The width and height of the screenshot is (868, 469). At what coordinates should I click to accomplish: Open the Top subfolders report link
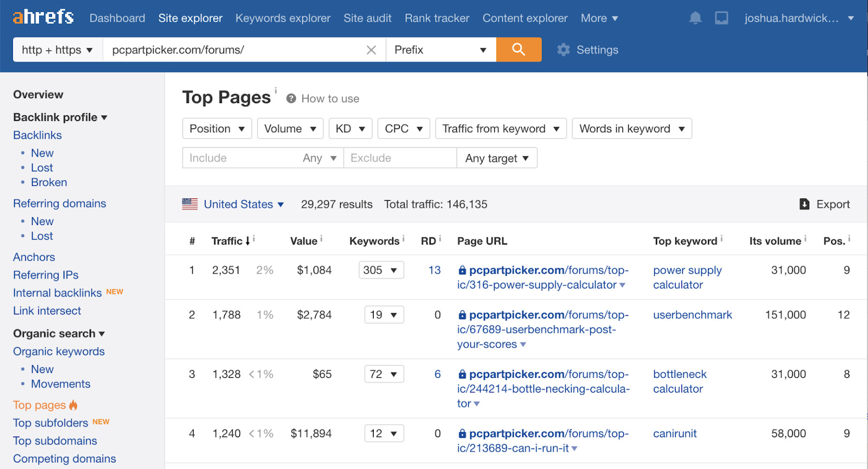pos(50,423)
